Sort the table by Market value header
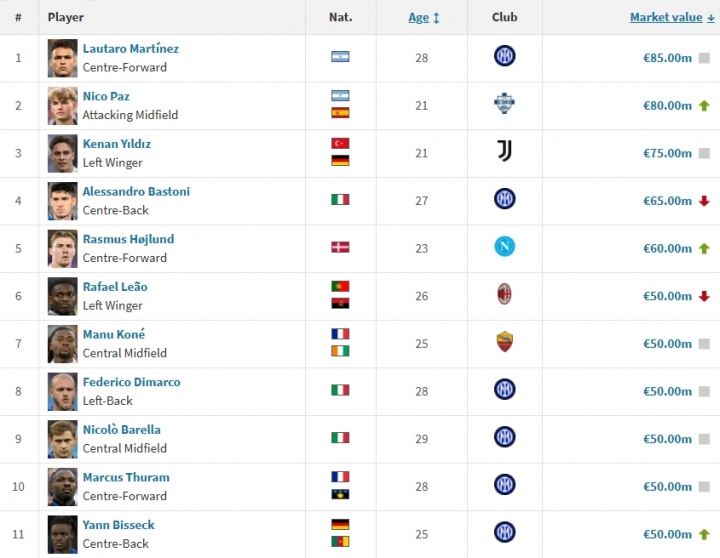Image resolution: width=720 pixels, height=558 pixels. tap(666, 17)
